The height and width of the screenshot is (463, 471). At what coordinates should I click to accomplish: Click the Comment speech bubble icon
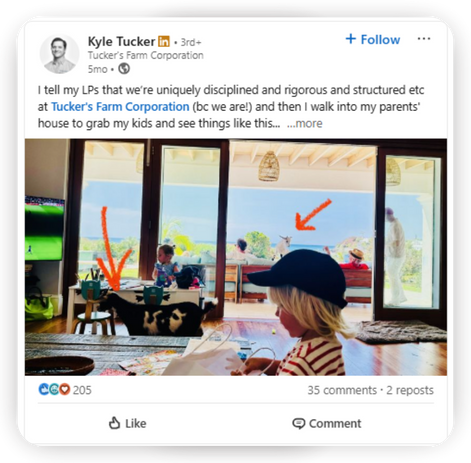pyautogui.click(x=298, y=424)
